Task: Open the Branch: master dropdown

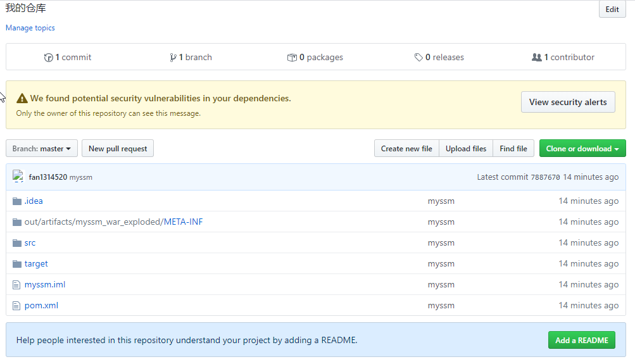Action: [42, 149]
